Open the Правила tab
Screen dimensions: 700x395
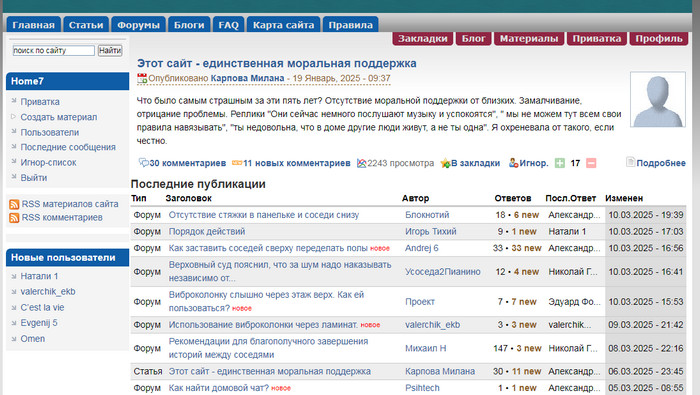coord(350,25)
